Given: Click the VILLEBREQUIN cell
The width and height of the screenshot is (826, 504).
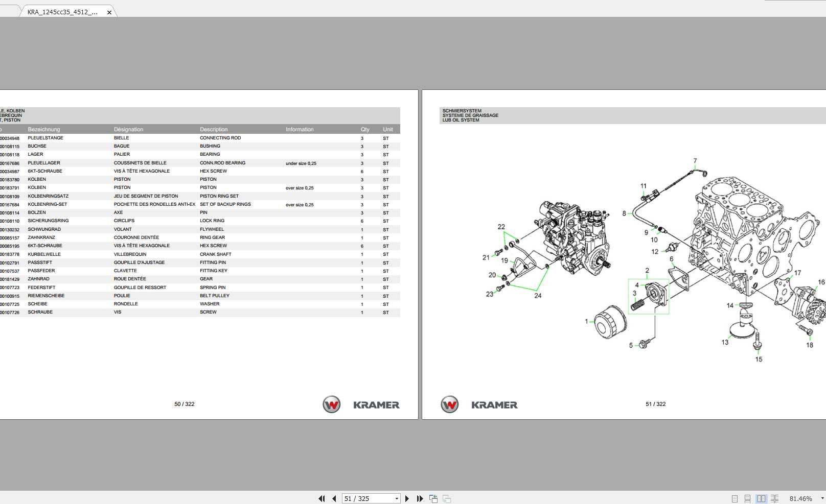Looking at the screenshot, I should click(x=130, y=254).
